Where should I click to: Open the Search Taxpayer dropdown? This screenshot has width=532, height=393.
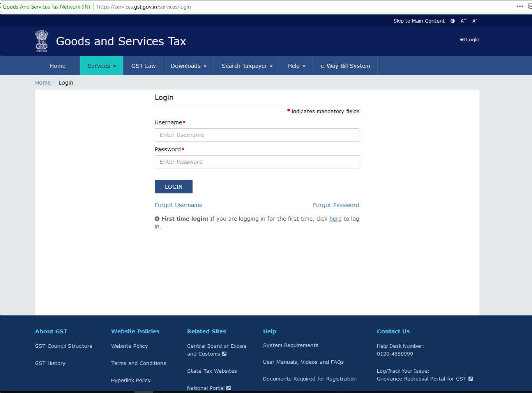point(246,65)
